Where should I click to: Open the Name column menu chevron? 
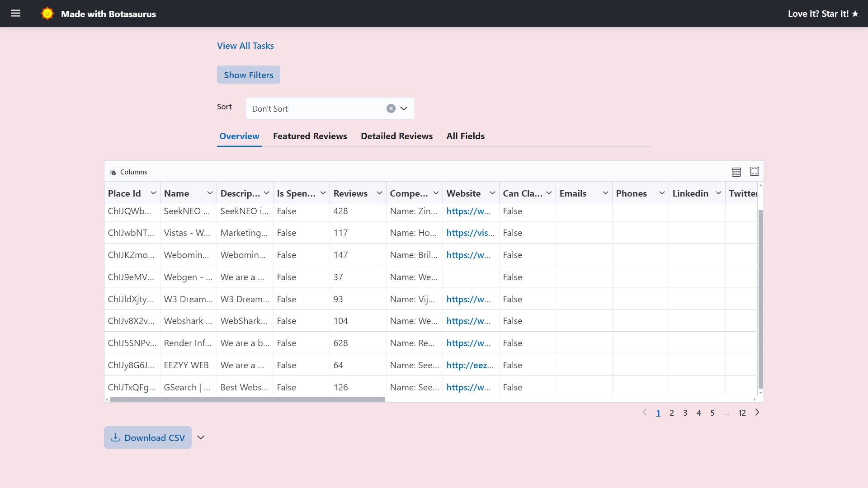210,193
